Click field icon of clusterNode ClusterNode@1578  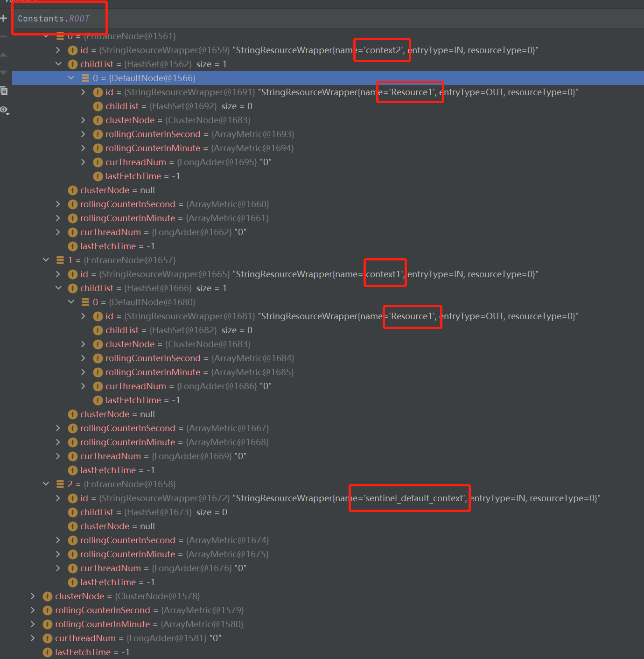click(48, 596)
